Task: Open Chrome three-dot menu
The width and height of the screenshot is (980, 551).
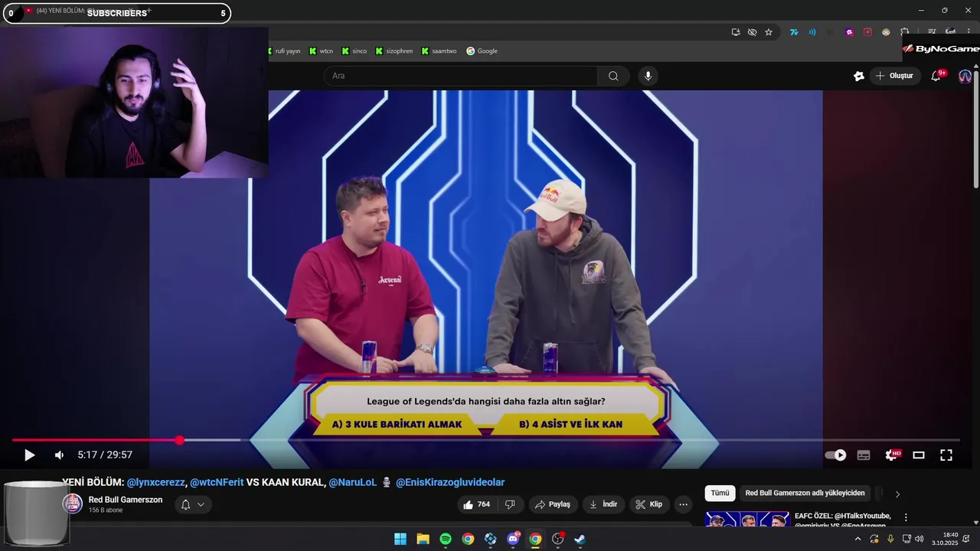Action: 969,32
